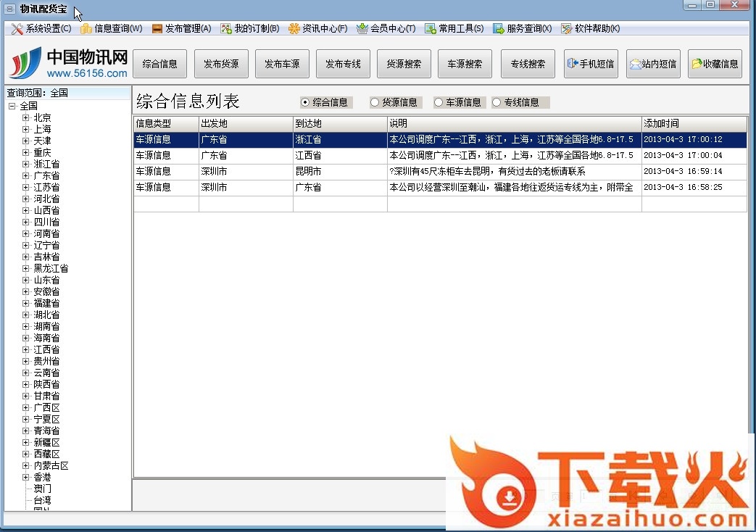Click the 中国物讯网 logo

point(68,63)
